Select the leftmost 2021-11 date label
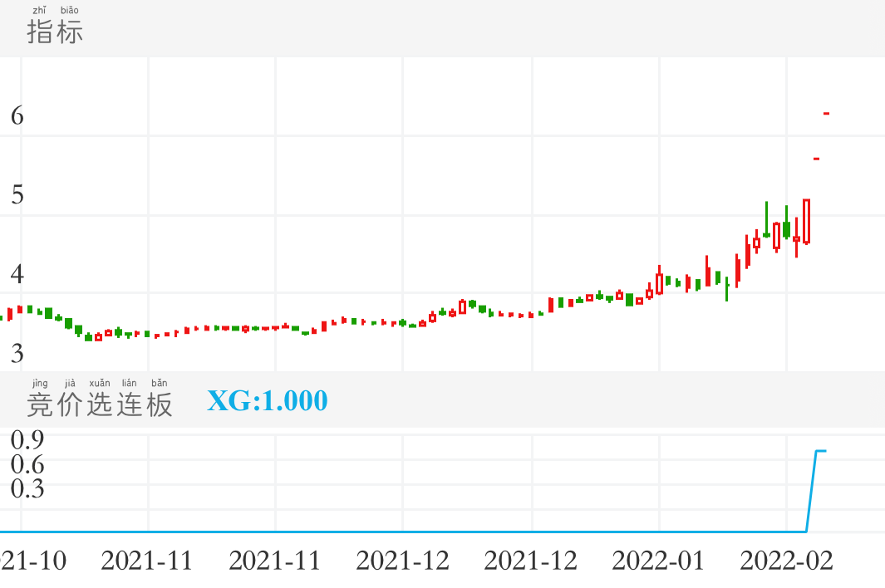Viewport: 885px width, 588px height. coord(147,561)
